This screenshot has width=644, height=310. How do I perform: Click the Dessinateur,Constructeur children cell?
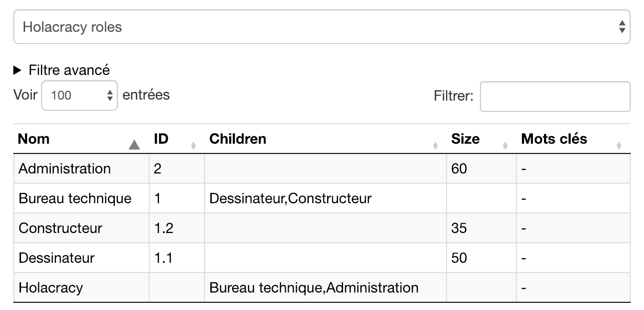[290, 199]
